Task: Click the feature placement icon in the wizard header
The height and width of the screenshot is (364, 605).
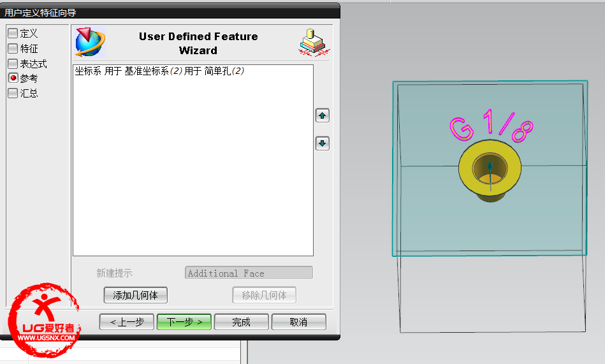Action: [x=314, y=43]
